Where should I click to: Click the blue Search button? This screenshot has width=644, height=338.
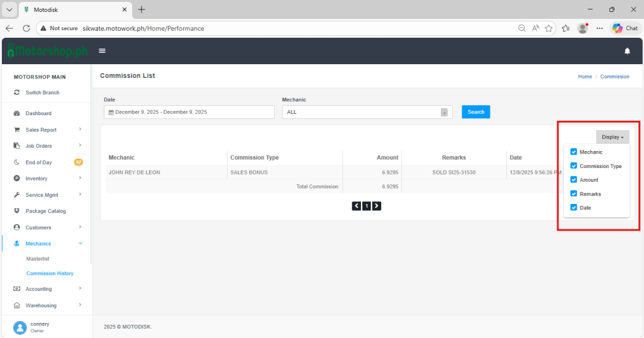pyautogui.click(x=475, y=112)
